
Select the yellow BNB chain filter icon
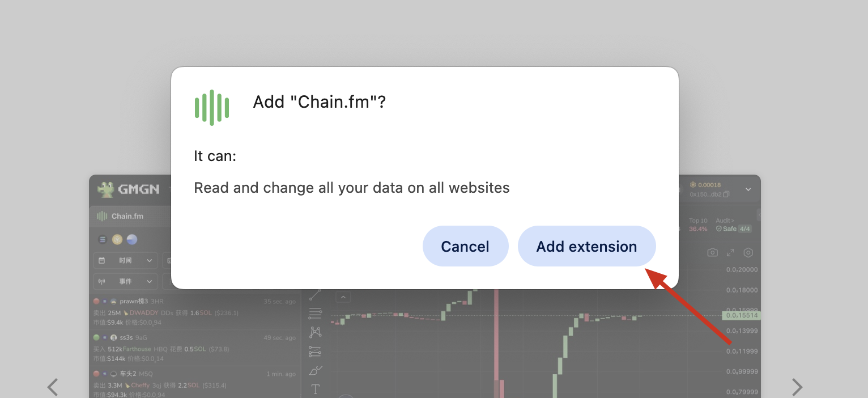tap(117, 239)
